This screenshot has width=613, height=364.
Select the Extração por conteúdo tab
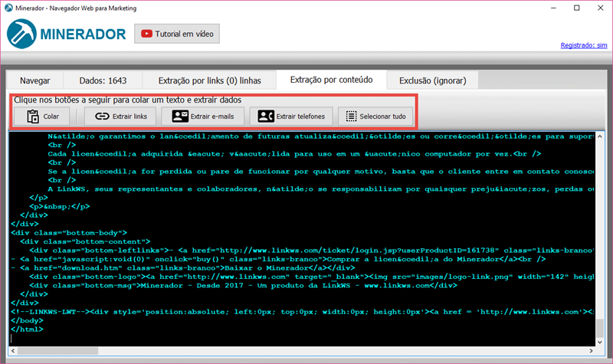point(331,80)
